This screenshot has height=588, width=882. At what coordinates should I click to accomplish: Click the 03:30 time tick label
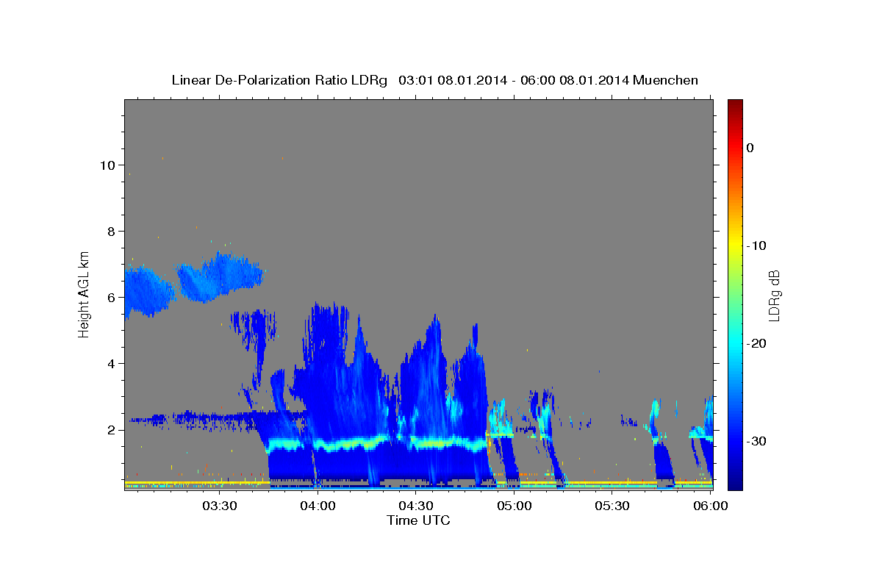point(219,506)
